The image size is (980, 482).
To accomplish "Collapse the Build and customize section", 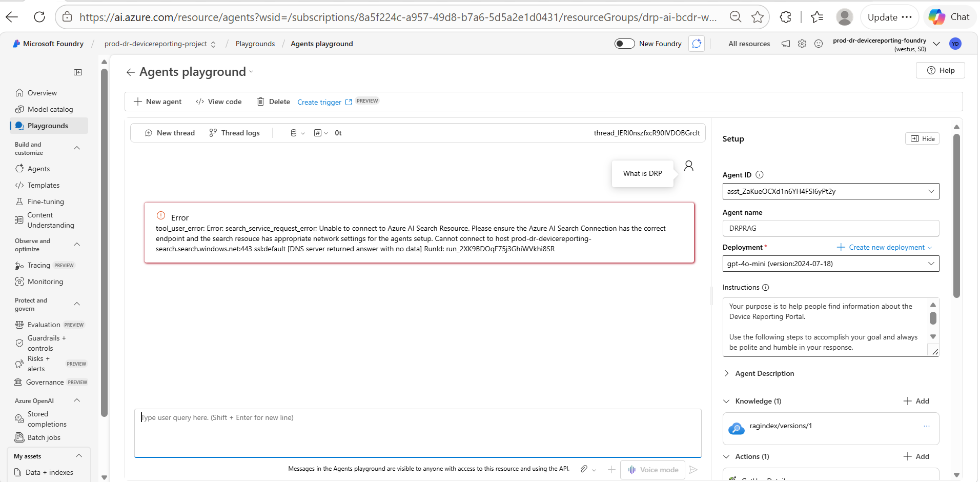I will [77, 148].
